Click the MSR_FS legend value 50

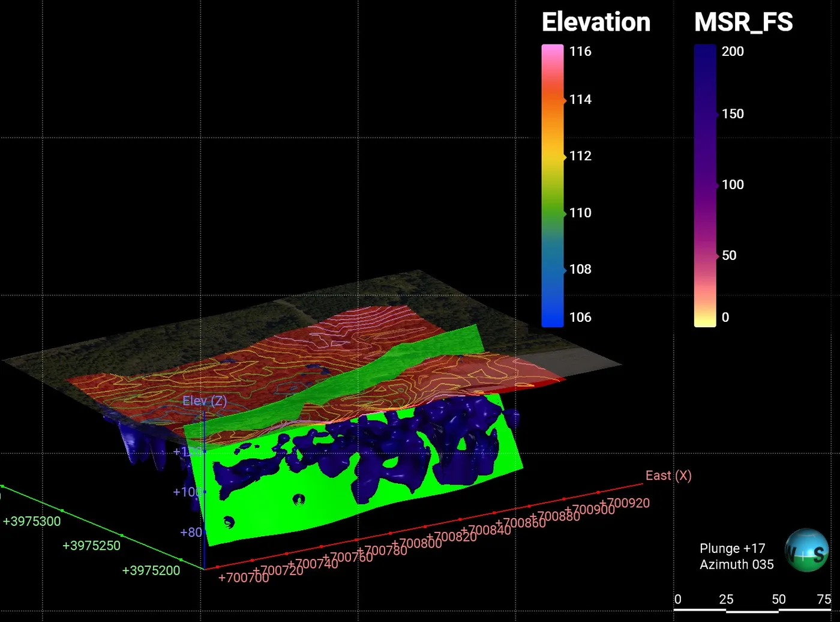click(x=729, y=256)
